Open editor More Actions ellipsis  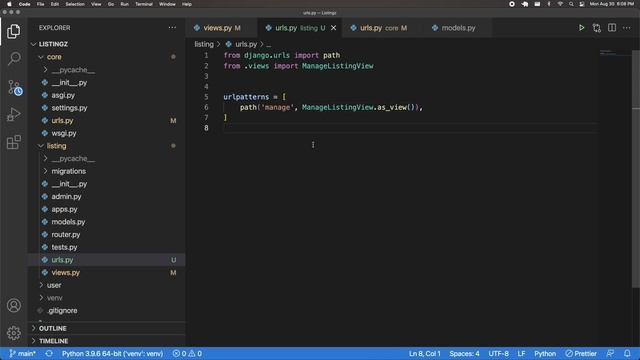pyautogui.click(x=627, y=28)
